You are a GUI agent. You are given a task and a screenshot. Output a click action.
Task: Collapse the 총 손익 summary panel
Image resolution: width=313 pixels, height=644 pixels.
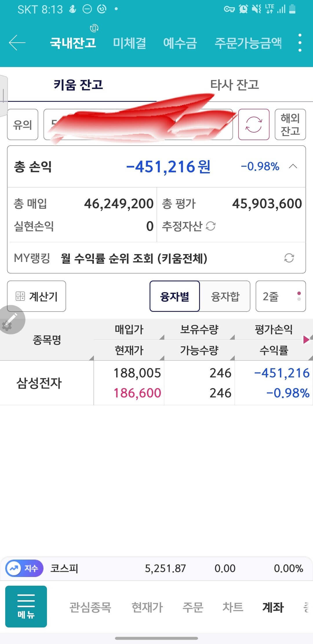pos(293,166)
